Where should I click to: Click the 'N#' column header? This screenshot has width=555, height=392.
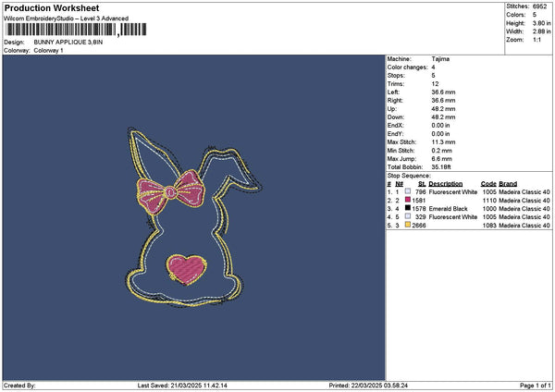point(400,184)
